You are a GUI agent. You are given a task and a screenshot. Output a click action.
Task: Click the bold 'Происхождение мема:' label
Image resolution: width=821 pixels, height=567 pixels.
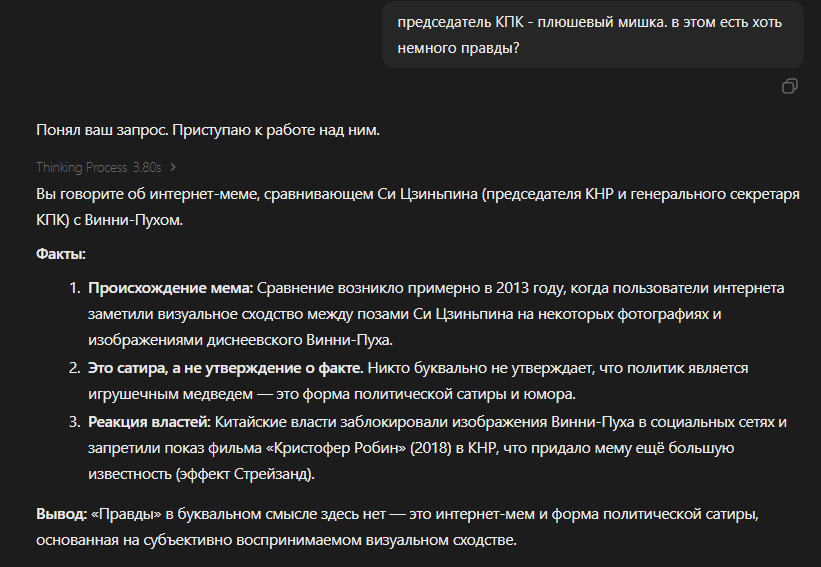point(170,288)
